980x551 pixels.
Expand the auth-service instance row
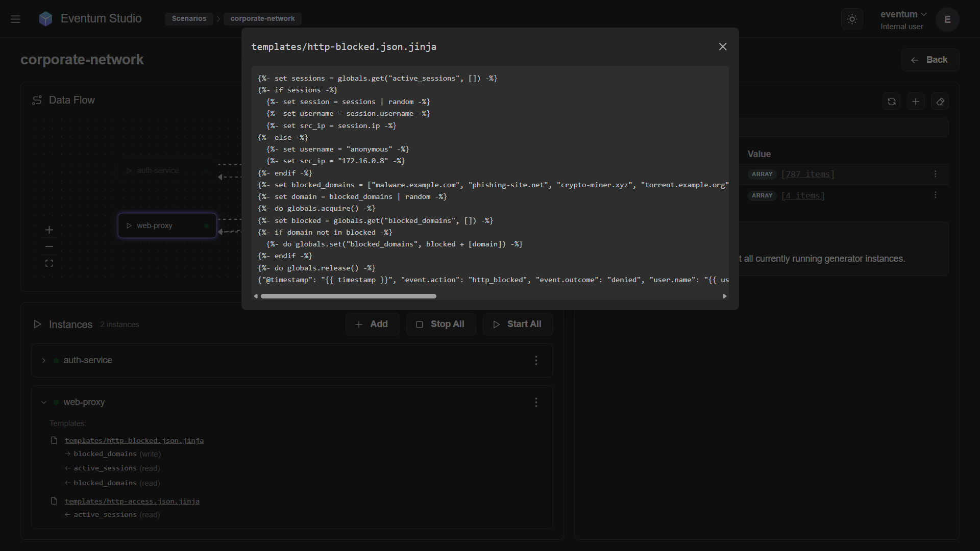pos(44,361)
